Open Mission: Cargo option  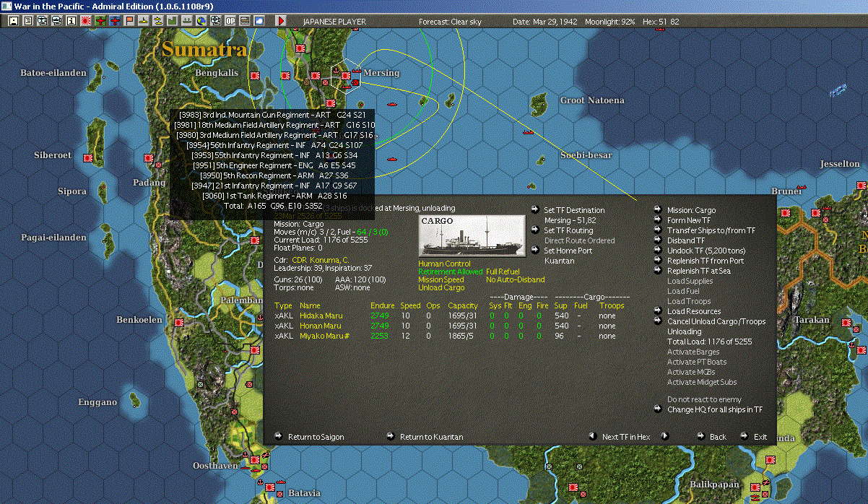[x=692, y=210]
